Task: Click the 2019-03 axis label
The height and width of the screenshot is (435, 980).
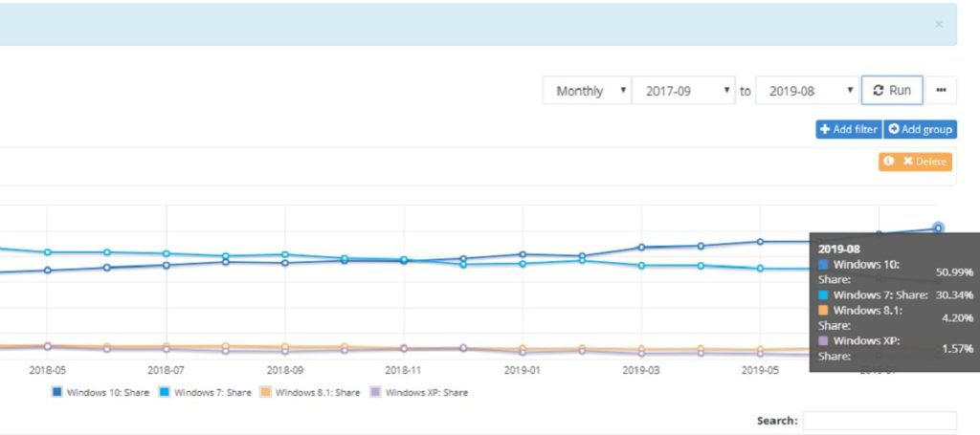Action: click(x=641, y=370)
